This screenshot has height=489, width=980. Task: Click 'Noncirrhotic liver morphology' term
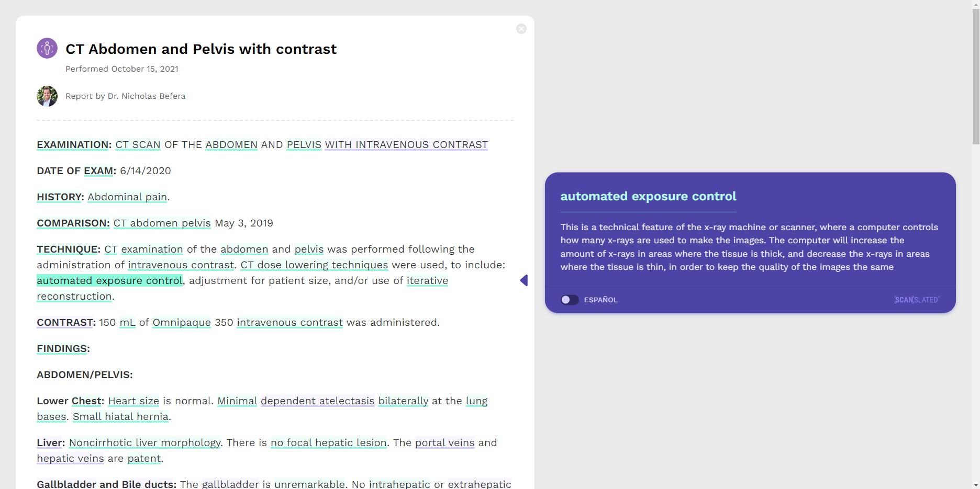tap(144, 443)
